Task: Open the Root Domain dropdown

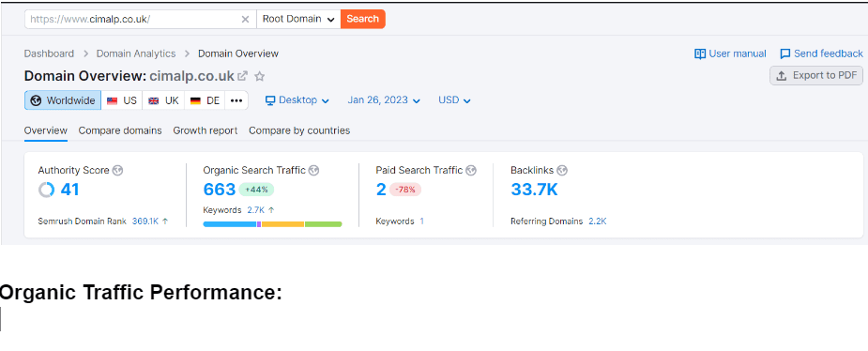Action: 298,19
